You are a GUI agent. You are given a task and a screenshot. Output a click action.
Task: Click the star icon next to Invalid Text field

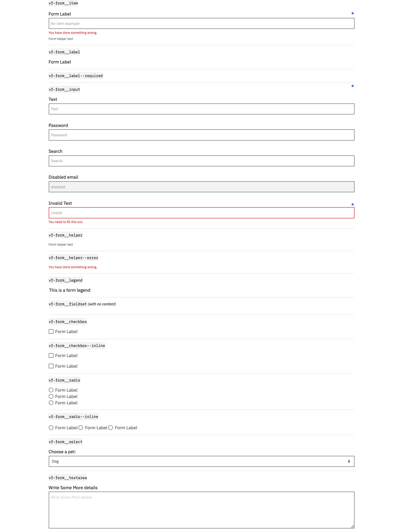(x=352, y=204)
